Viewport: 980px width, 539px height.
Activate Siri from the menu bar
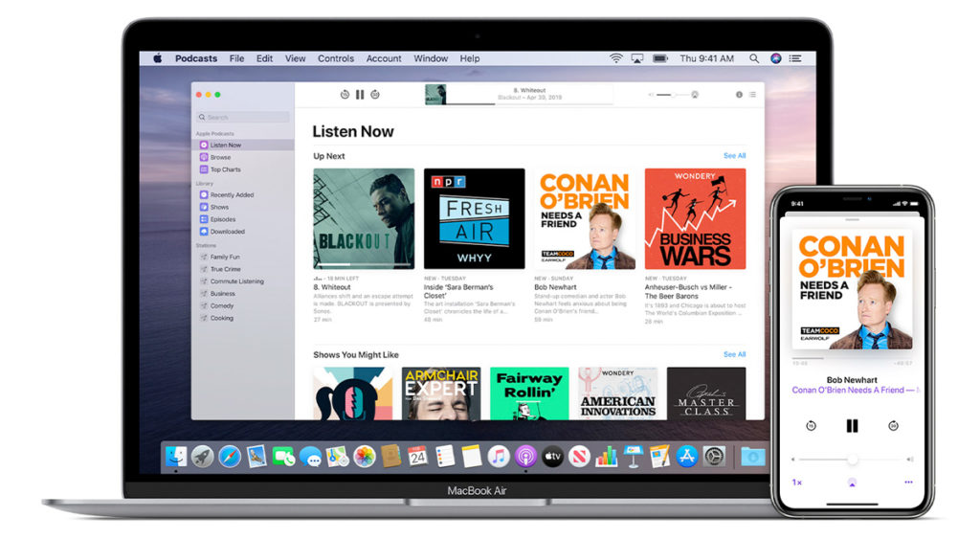(775, 58)
